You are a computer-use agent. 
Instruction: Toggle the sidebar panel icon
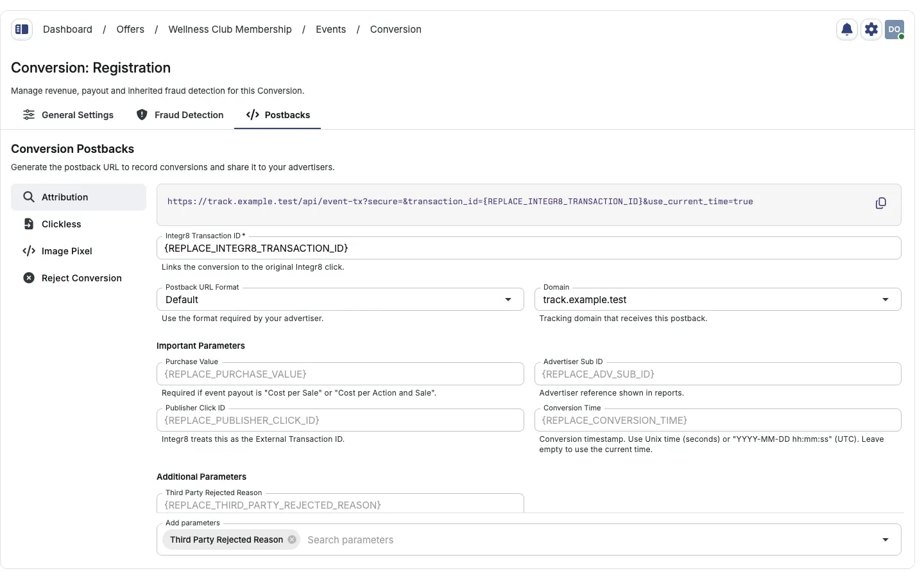(x=22, y=29)
